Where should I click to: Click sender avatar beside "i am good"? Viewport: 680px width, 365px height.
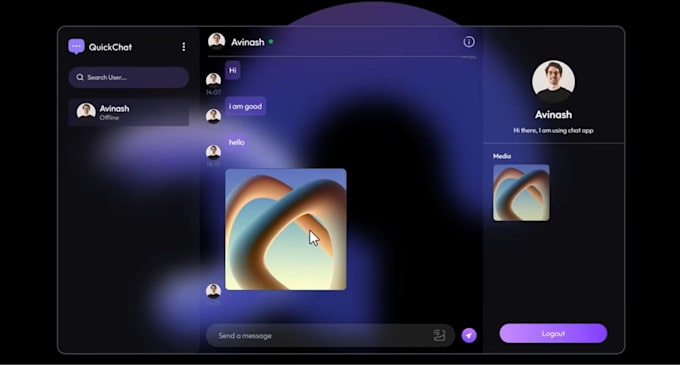(213, 116)
